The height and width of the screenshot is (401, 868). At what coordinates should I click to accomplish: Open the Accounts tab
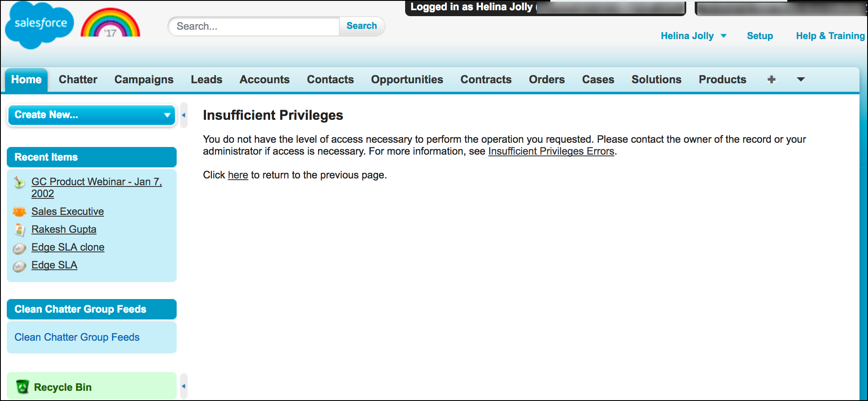[264, 79]
